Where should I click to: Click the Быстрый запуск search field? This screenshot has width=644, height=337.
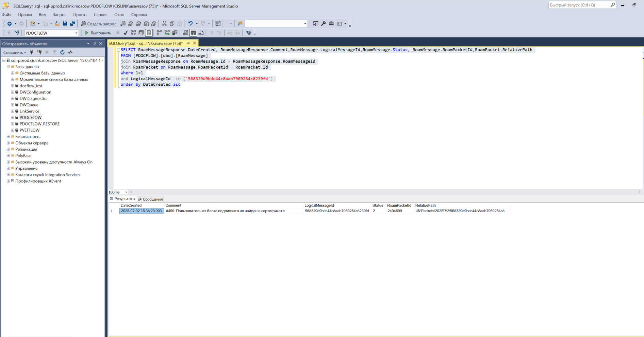click(579, 5)
